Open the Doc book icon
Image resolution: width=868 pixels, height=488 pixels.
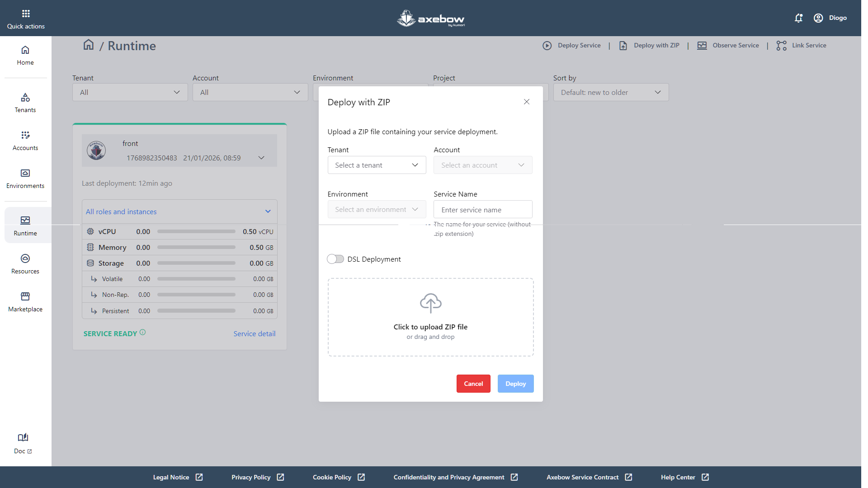[x=23, y=437]
